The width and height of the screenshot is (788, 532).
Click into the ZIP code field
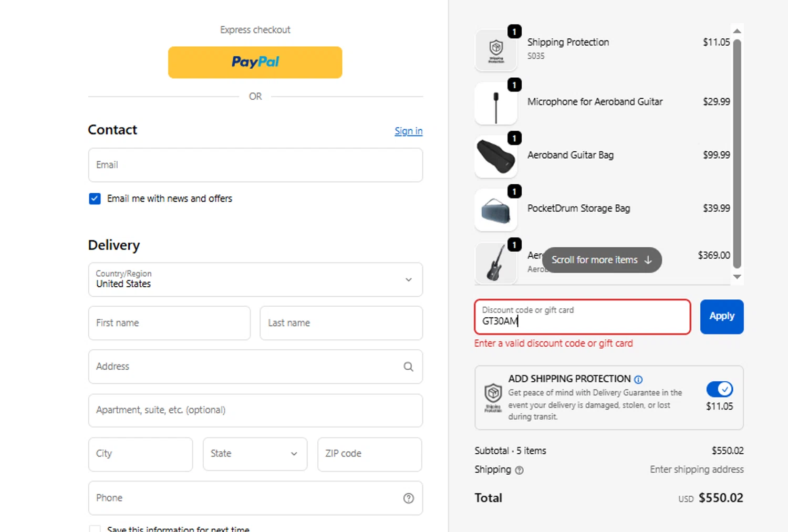369,454
